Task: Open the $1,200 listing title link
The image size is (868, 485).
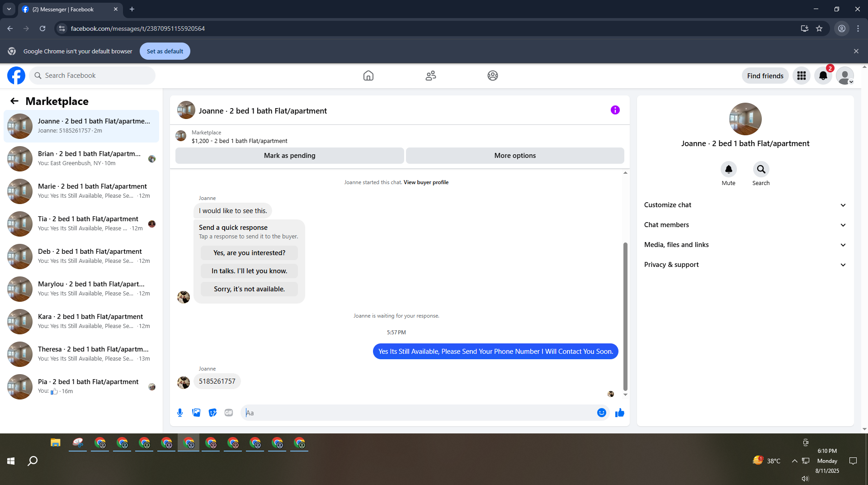Action: point(240,141)
